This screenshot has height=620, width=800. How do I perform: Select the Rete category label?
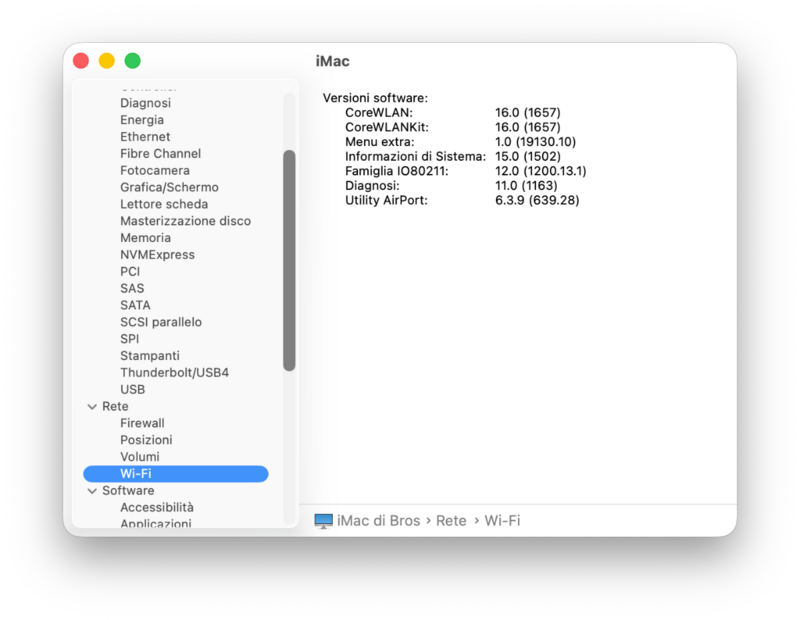[115, 406]
